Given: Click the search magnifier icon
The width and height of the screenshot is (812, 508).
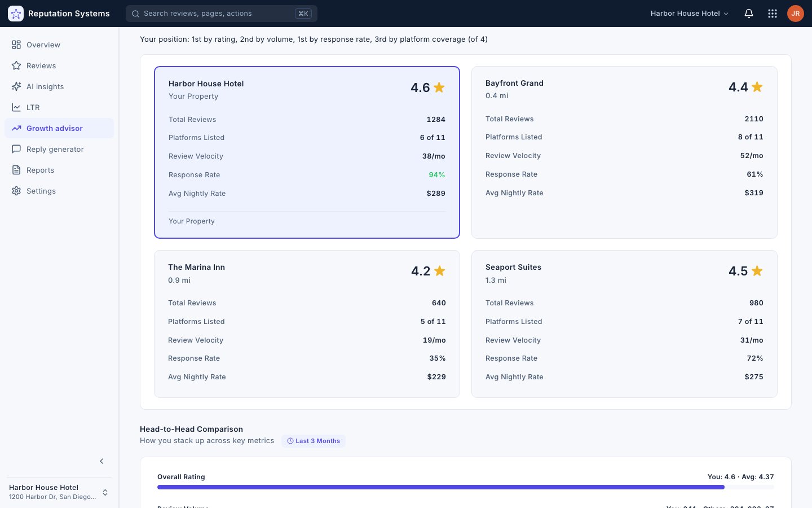Looking at the screenshot, I should (136, 14).
